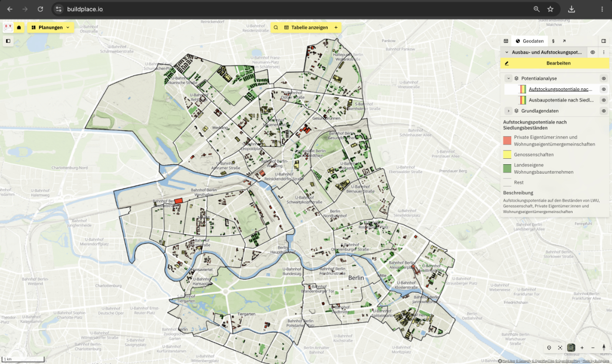Open the map search magnifier
This screenshot has height=364, width=612.
tap(275, 28)
